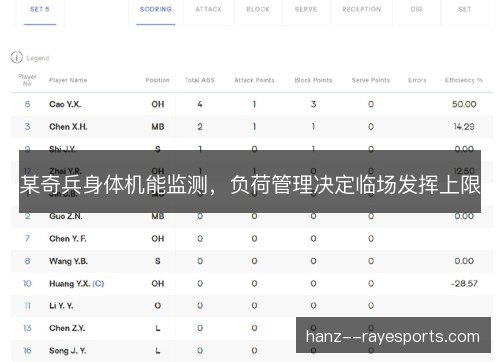Select player Chen Y. F. name
Viewport: 500px width, 362px height.
tap(68, 239)
